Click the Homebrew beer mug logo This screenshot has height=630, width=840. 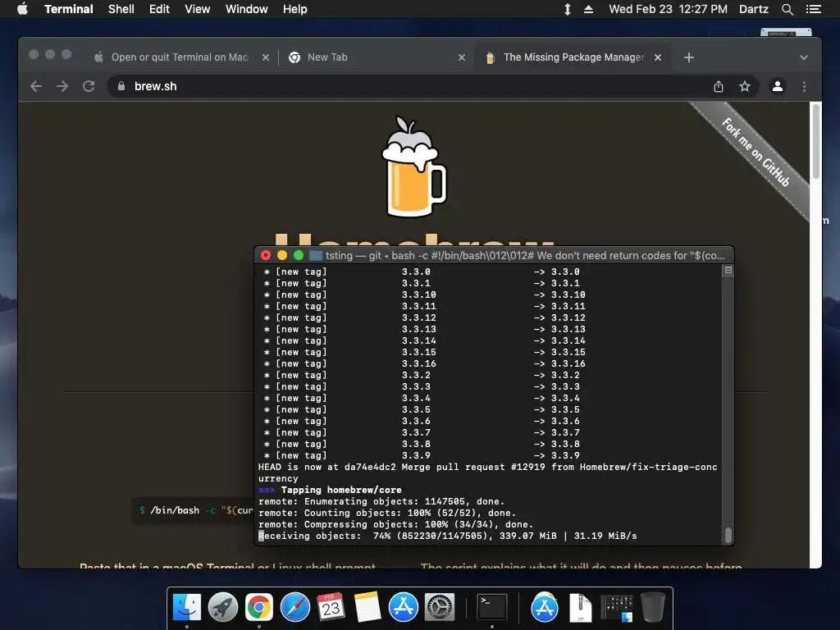(x=413, y=167)
